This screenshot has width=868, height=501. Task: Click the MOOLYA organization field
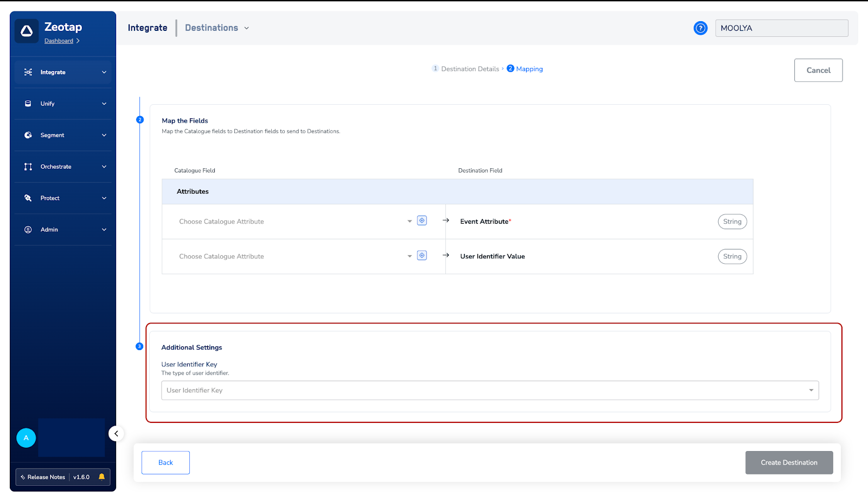coord(782,28)
